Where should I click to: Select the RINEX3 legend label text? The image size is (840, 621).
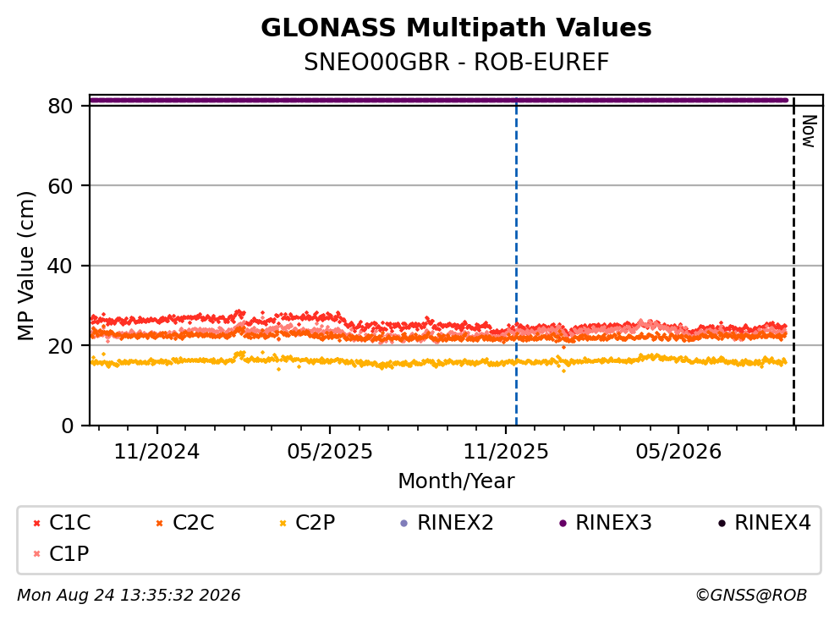[x=613, y=522]
